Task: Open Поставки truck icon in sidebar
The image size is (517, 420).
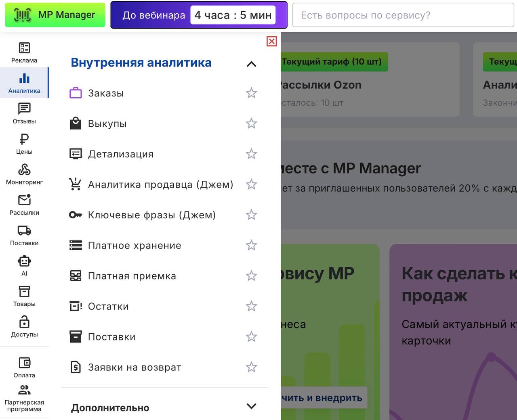Action: 24,235
